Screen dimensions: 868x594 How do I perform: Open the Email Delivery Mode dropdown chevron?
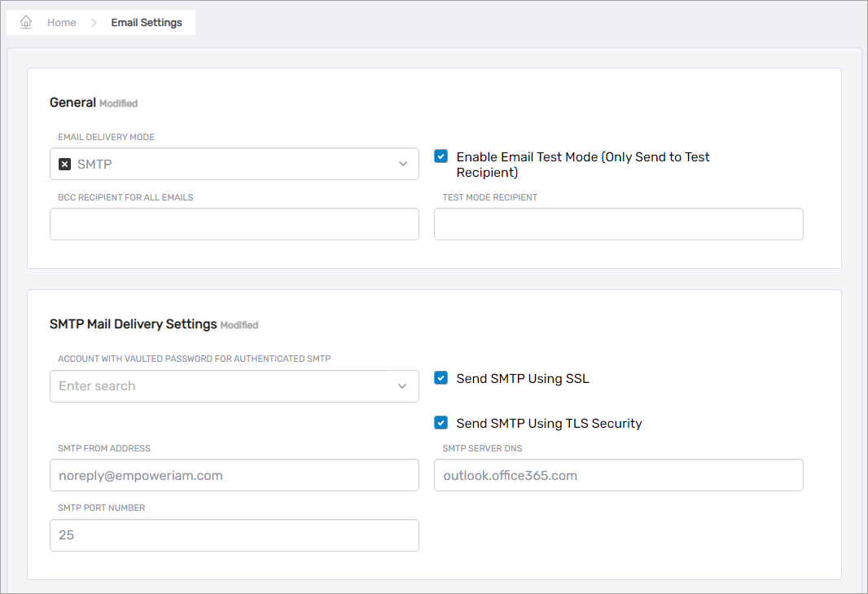tap(402, 164)
